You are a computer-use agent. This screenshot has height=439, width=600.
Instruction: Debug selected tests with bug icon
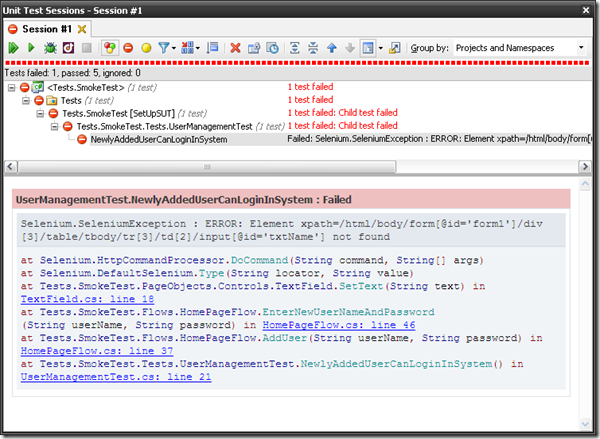[50, 48]
